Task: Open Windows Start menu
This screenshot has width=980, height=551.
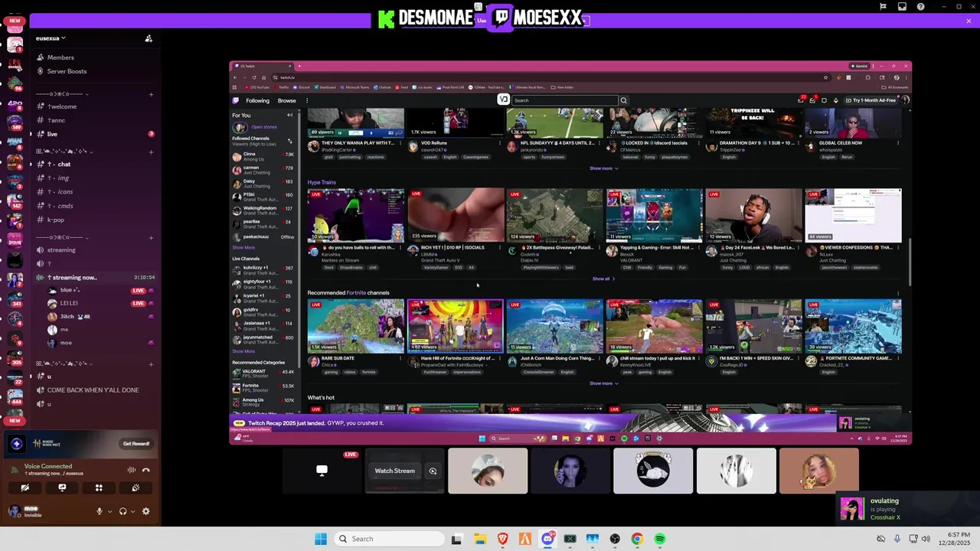Action: (321, 539)
